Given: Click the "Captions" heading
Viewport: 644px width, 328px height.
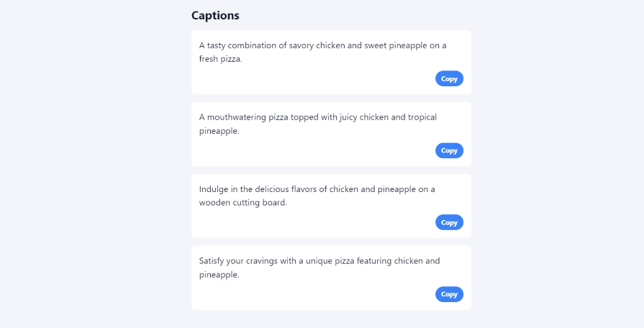Looking at the screenshot, I should point(215,15).
